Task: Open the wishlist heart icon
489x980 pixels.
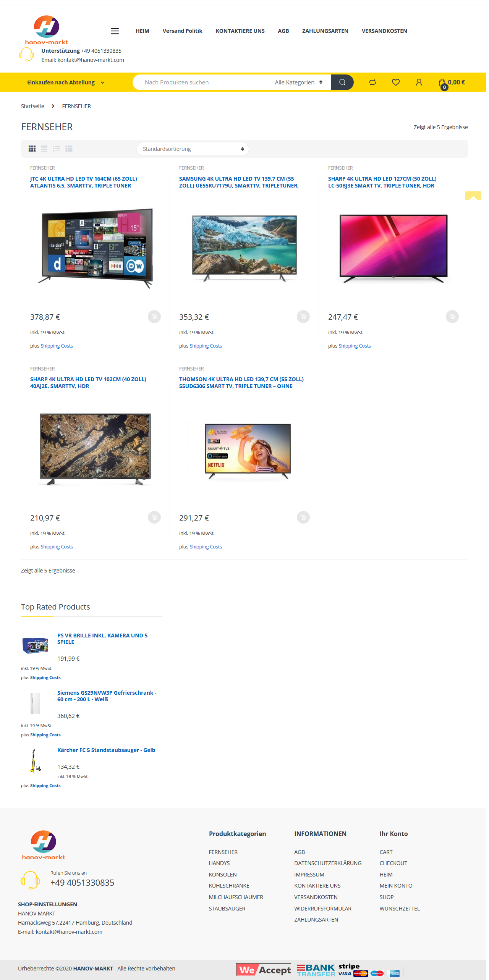Action: click(x=396, y=82)
